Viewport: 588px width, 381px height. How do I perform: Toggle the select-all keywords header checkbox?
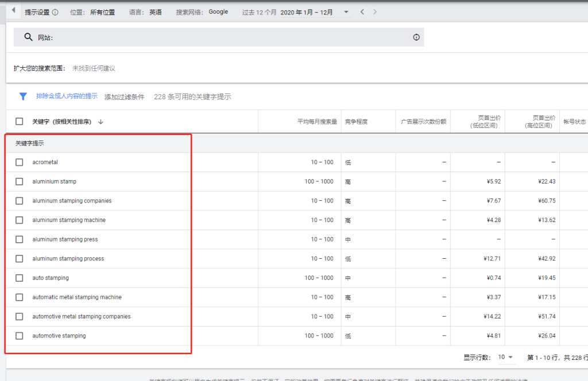20,122
